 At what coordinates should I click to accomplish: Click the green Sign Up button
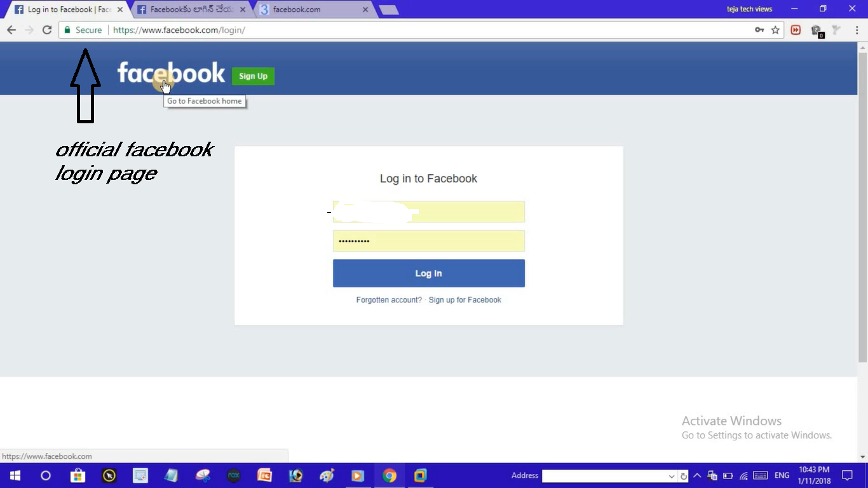pyautogui.click(x=253, y=76)
